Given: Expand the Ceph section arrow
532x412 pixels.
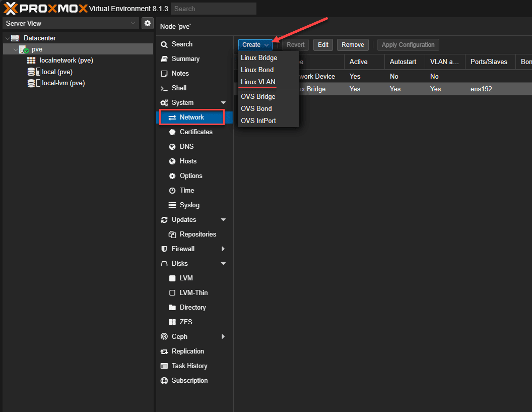Looking at the screenshot, I should tap(223, 336).
